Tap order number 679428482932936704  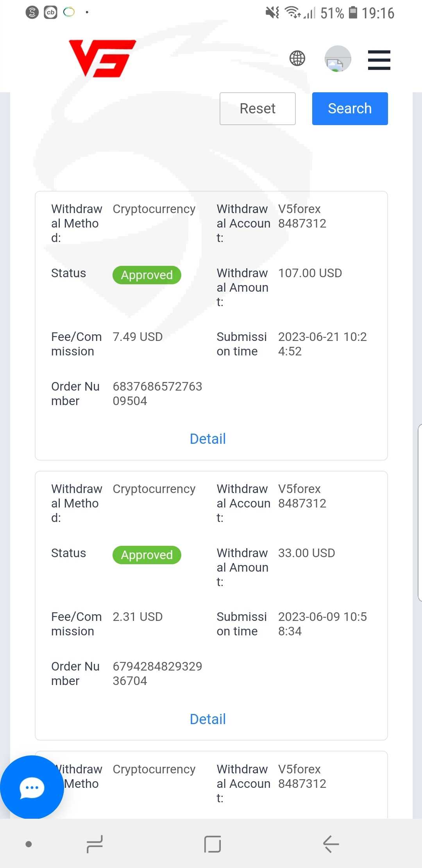pyautogui.click(x=157, y=673)
